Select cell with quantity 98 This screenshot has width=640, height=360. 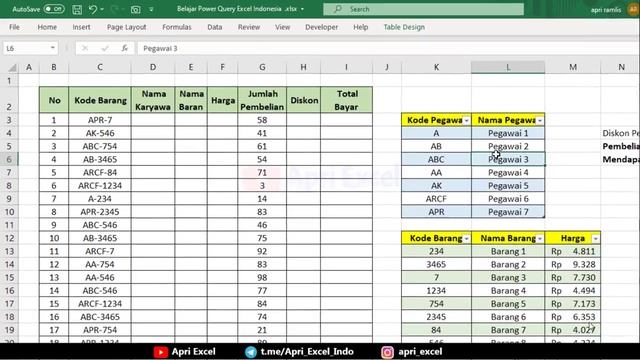(x=262, y=278)
